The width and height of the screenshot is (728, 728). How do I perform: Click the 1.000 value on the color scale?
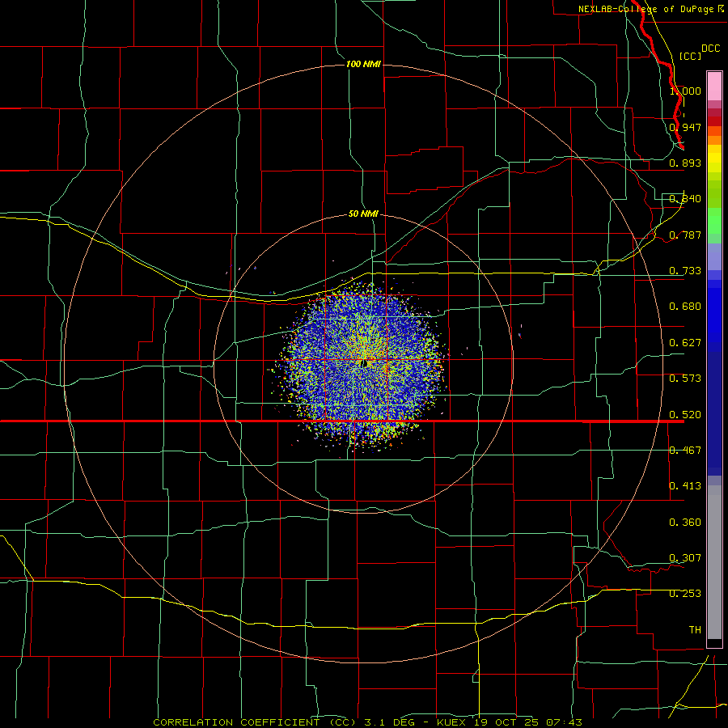685,91
